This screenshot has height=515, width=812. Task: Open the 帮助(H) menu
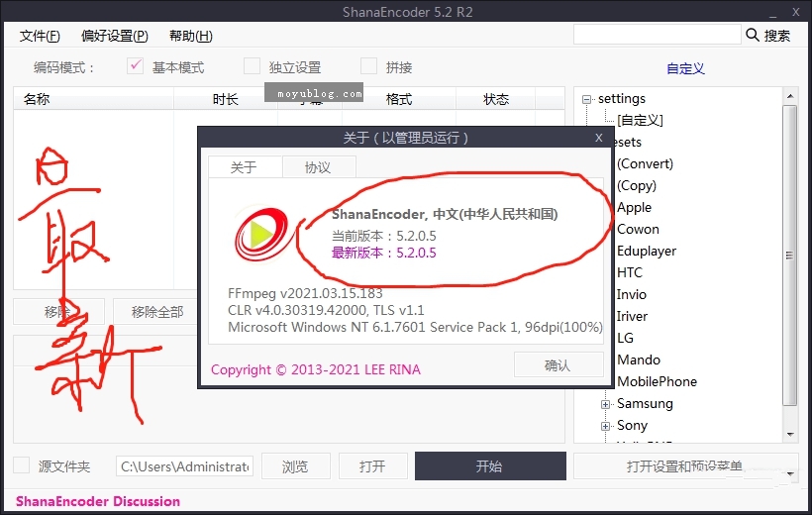coord(190,36)
